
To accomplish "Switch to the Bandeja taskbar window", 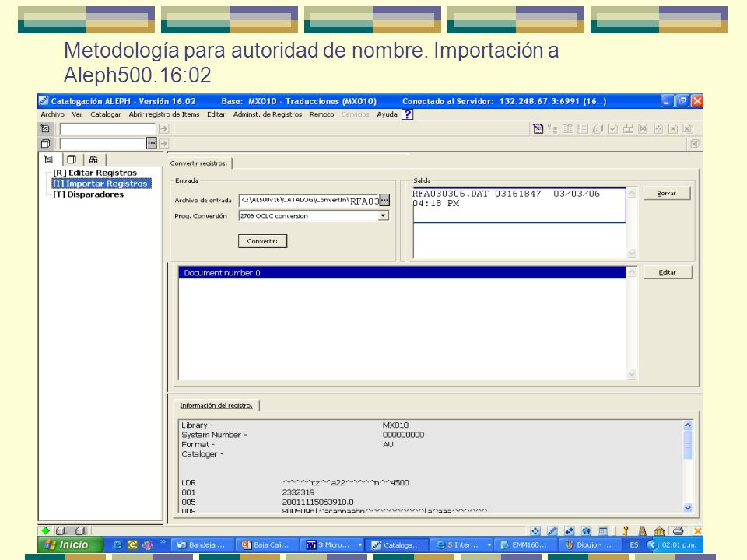I will (202, 544).
